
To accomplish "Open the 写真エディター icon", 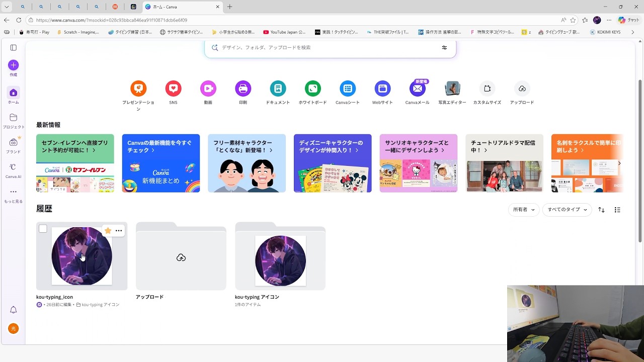I will click(452, 88).
